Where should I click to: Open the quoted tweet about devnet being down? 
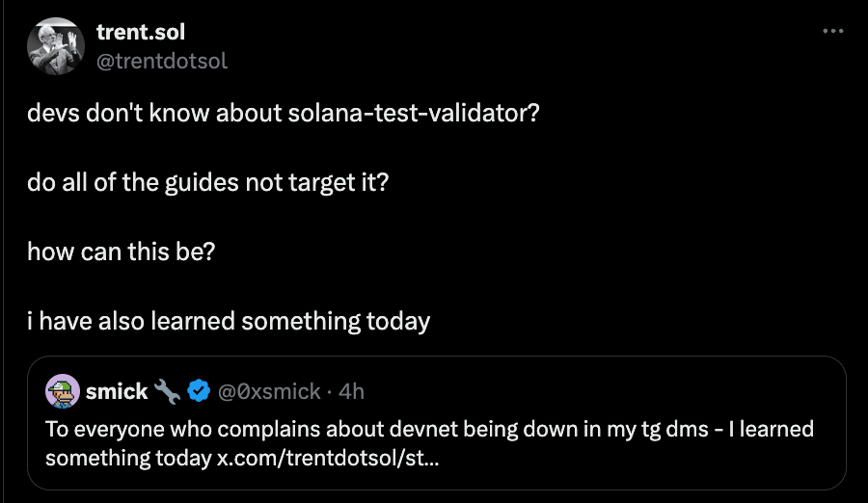point(436,423)
